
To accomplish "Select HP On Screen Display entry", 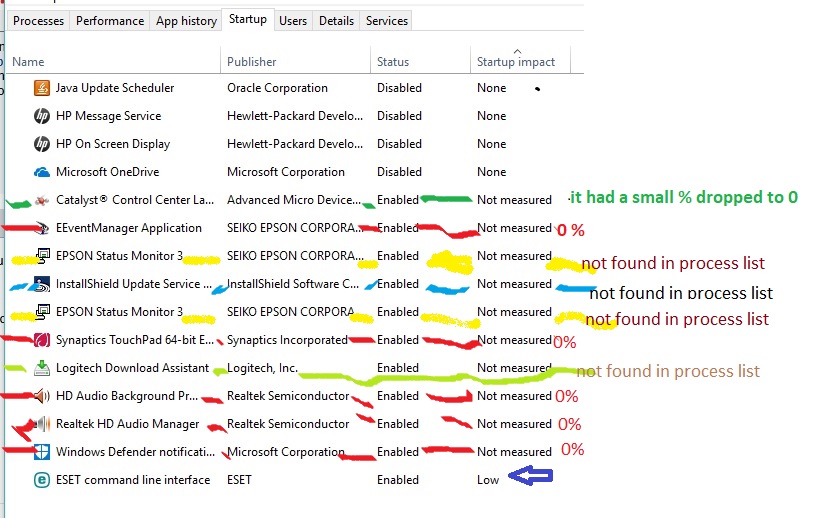I will click(x=113, y=144).
